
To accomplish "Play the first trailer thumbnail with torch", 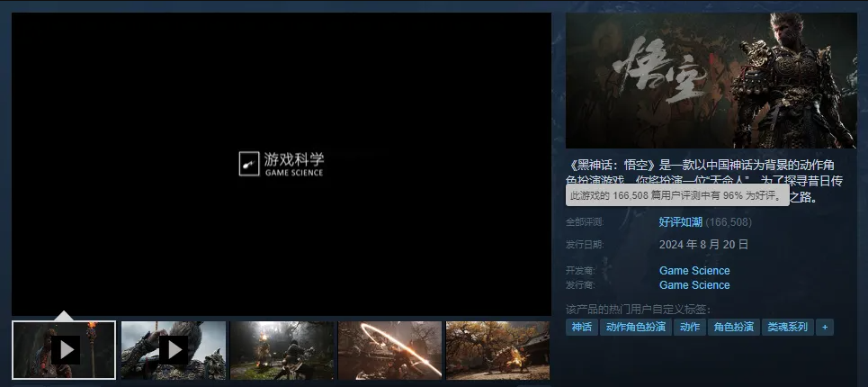I will (64, 350).
